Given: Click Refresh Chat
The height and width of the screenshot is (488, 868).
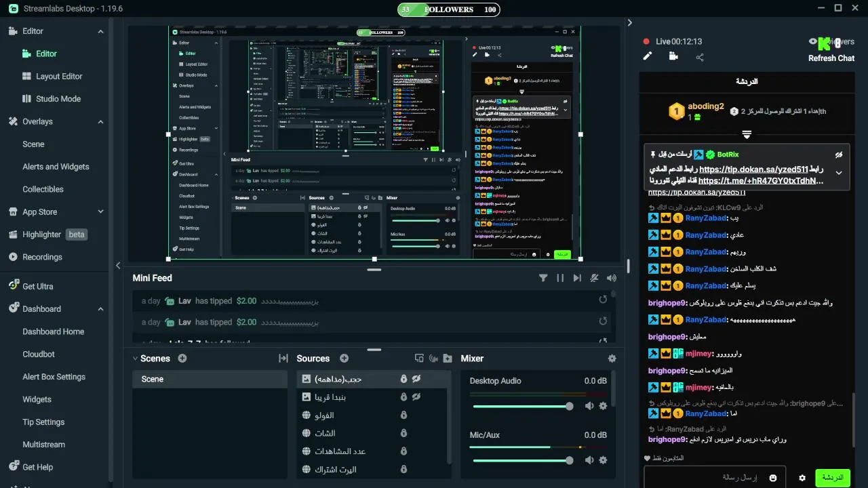Looking at the screenshot, I should pos(831,58).
